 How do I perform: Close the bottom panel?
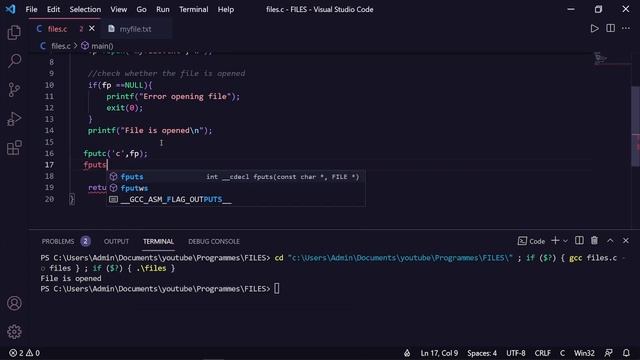pos(626,241)
